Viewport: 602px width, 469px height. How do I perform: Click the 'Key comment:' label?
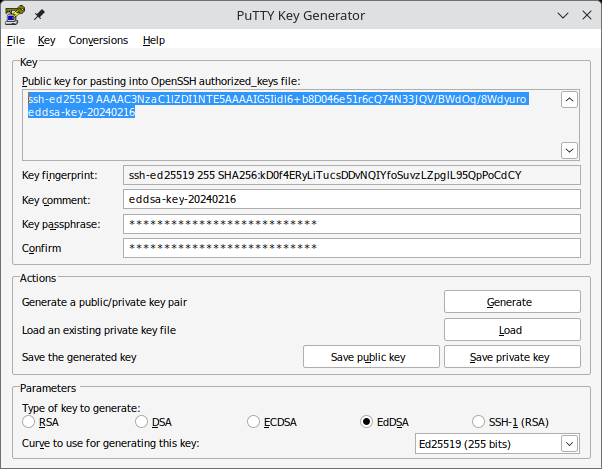point(56,200)
